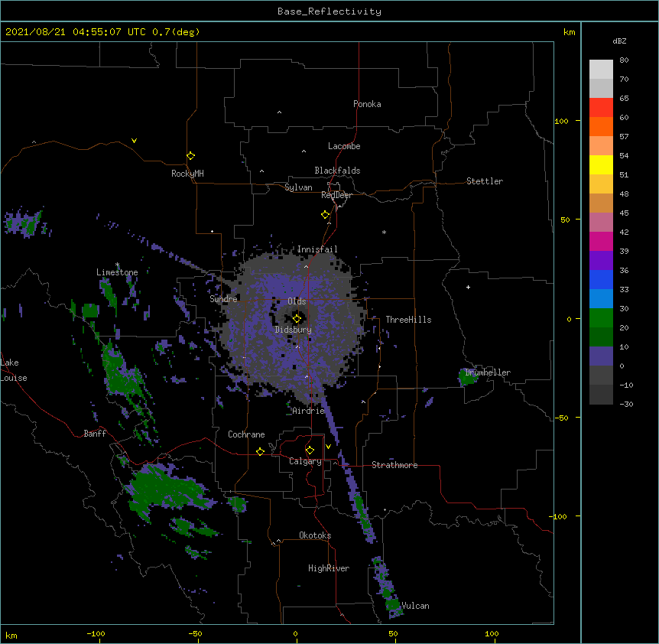Click the Okotoks town label

(315, 535)
